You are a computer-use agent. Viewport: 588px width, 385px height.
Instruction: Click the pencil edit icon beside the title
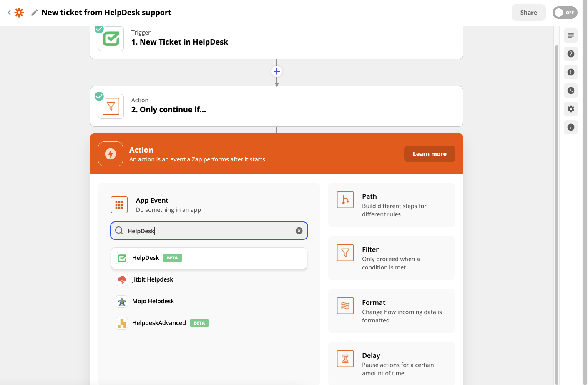pyautogui.click(x=35, y=13)
